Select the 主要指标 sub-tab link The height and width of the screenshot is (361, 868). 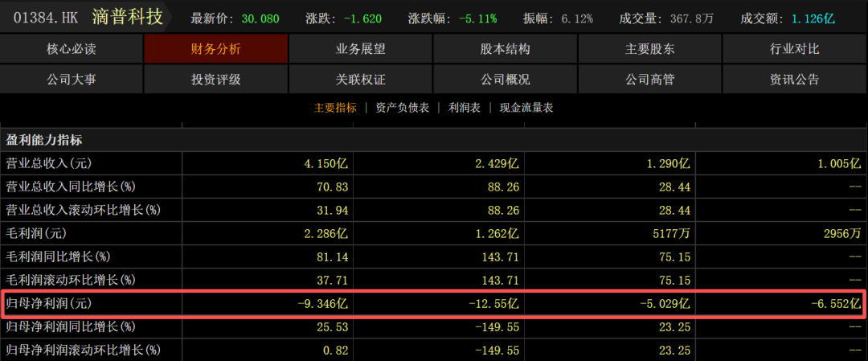[335, 108]
